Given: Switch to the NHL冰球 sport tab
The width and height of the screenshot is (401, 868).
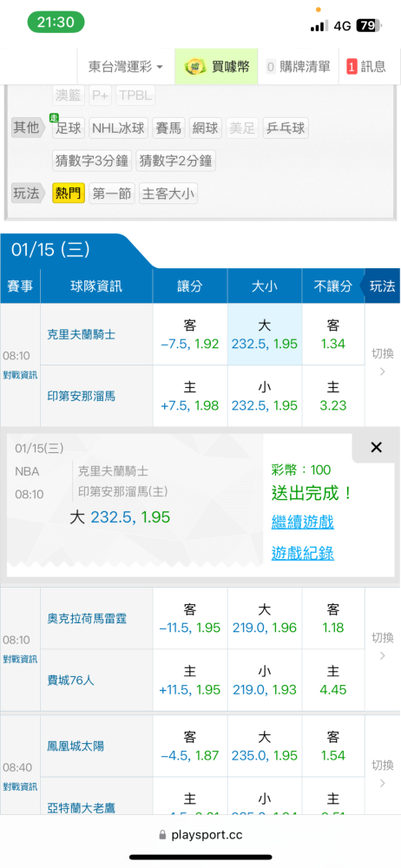Looking at the screenshot, I should [119, 128].
